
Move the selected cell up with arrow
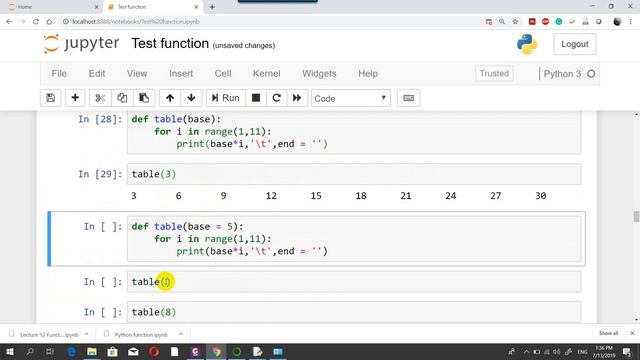click(170, 98)
